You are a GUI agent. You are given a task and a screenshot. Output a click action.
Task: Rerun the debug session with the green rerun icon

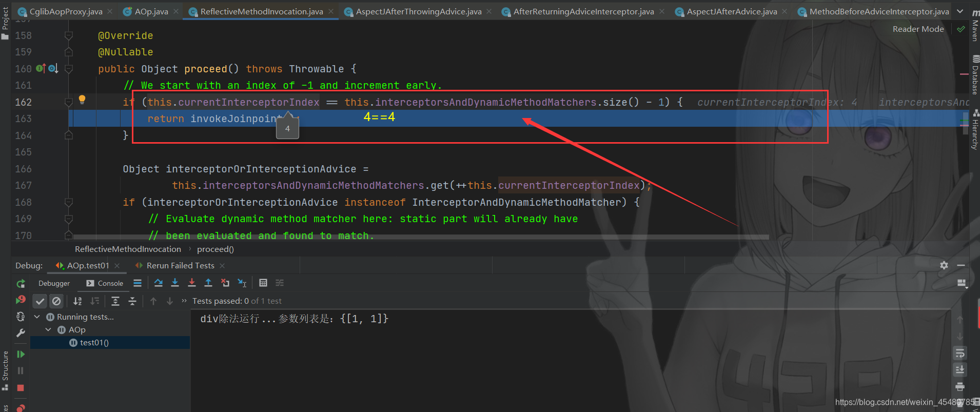[x=21, y=283]
